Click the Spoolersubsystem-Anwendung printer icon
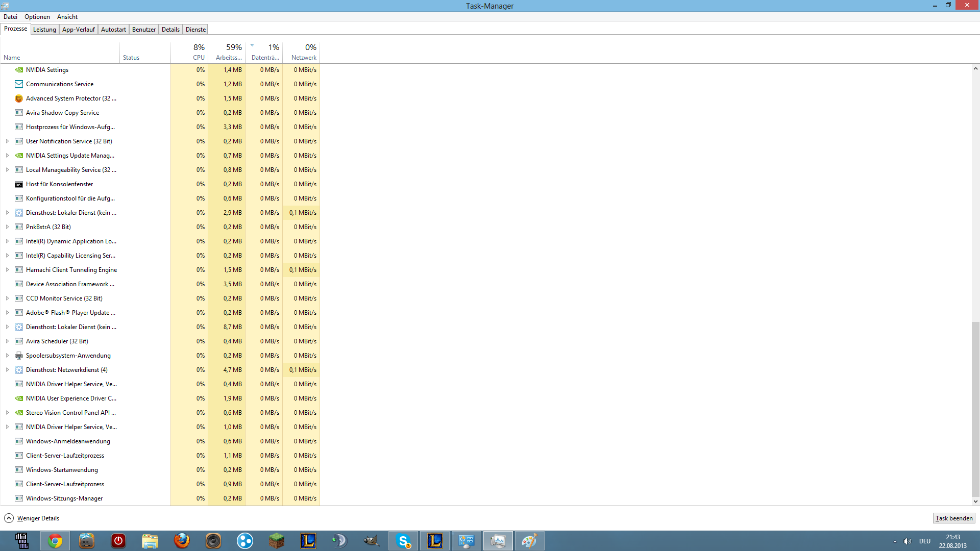 coord(19,356)
